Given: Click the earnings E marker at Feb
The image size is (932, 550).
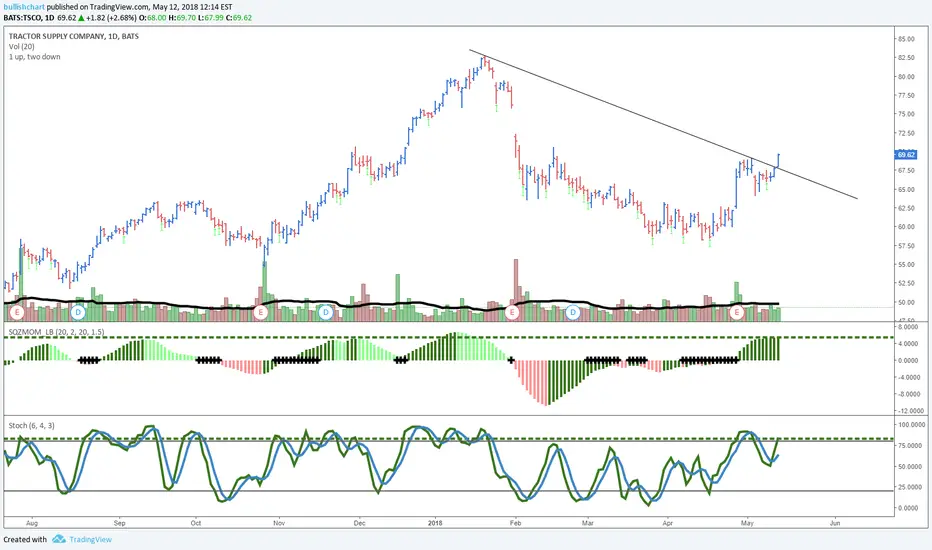Looking at the screenshot, I should click(512, 312).
